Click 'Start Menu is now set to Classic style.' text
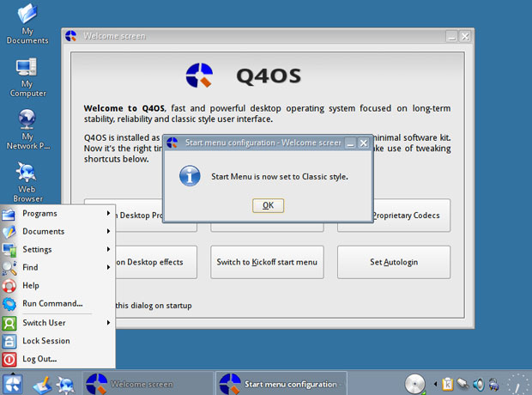 [x=280, y=177]
